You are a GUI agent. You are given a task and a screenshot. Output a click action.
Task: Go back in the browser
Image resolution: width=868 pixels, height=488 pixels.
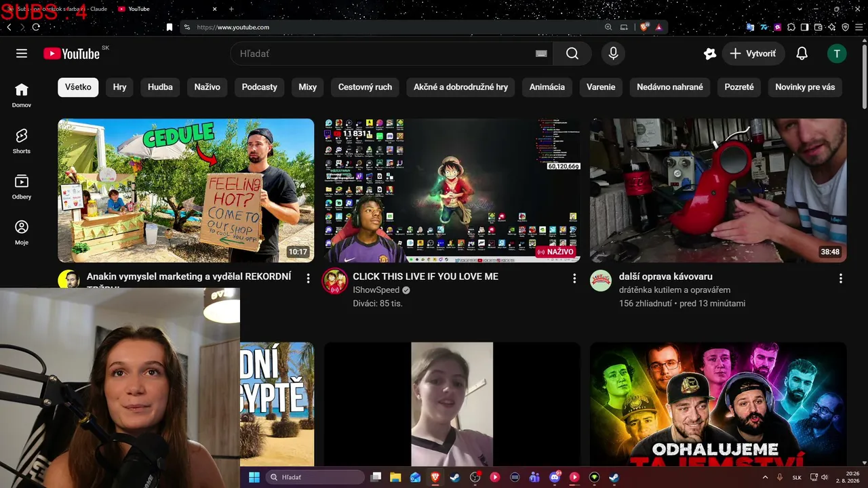pos(9,27)
